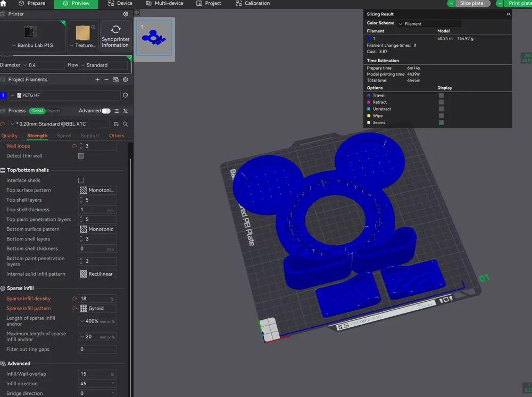Screen dimensions: 532x397
Task: Open Project tab
Action: (x=209, y=3)
